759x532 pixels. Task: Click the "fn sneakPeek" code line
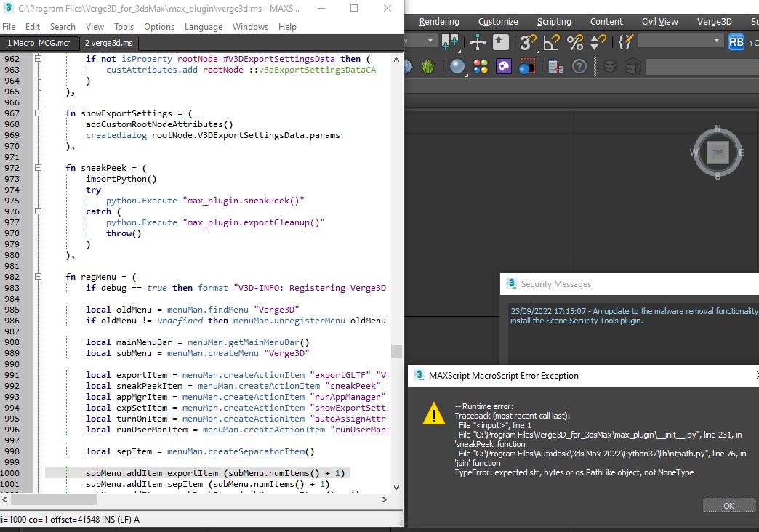(x=106, y=168)
